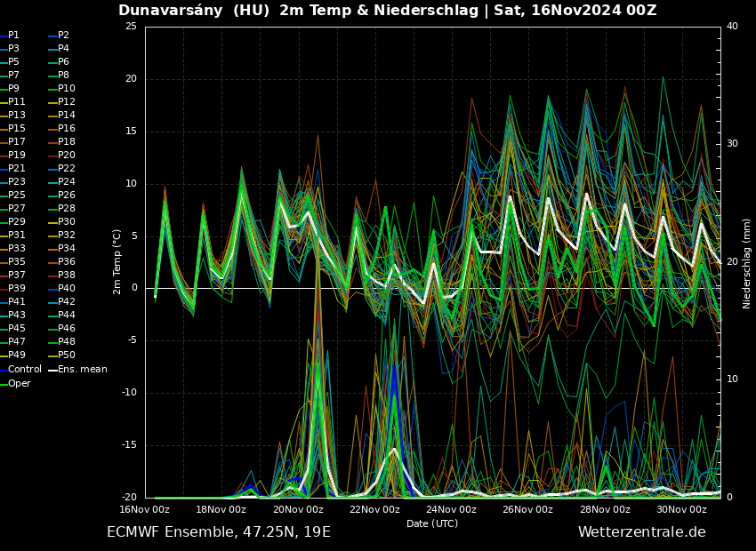
Task: Select the Control legend label
Action: (x=25, y=369)
